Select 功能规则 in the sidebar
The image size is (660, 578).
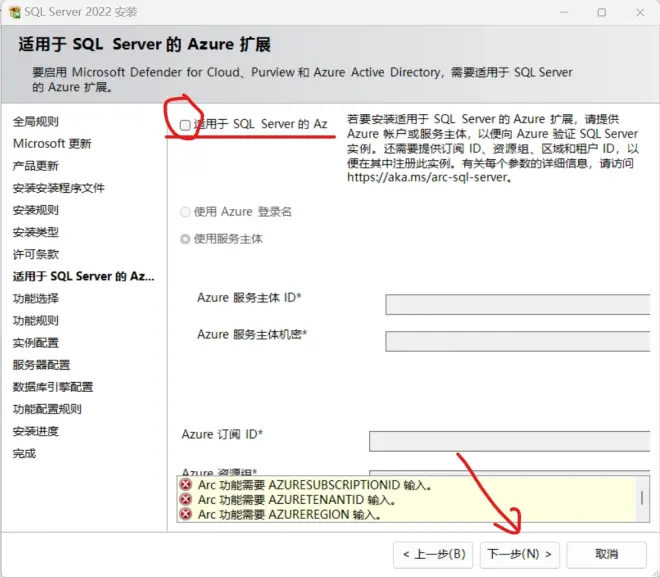[x=36, y=320]
